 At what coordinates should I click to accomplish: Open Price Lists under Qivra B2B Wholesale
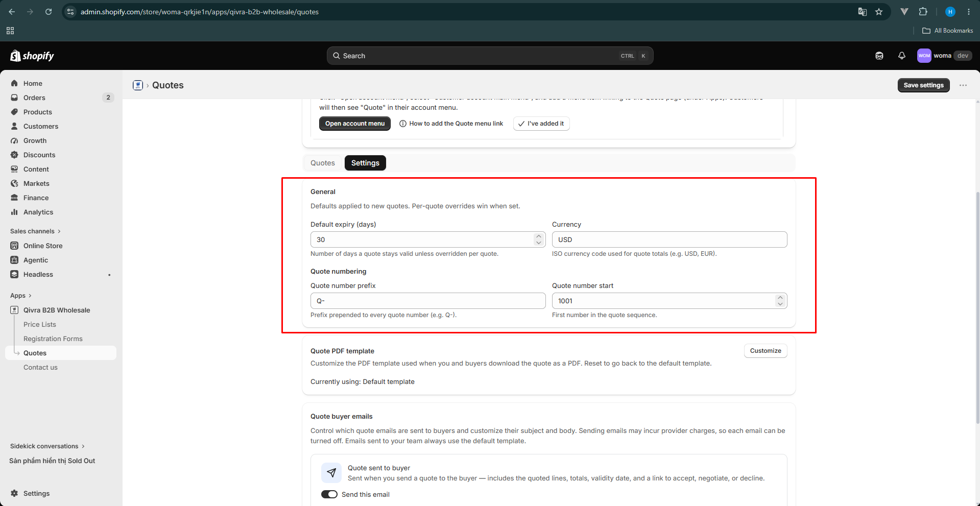tap(40, 324)
